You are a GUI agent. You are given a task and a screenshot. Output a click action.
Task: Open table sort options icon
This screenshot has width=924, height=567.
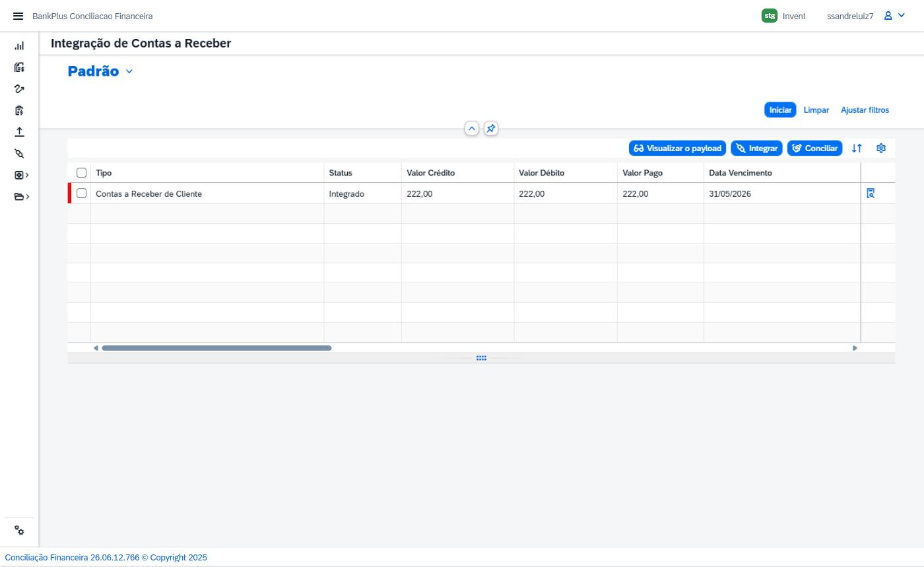857,149
